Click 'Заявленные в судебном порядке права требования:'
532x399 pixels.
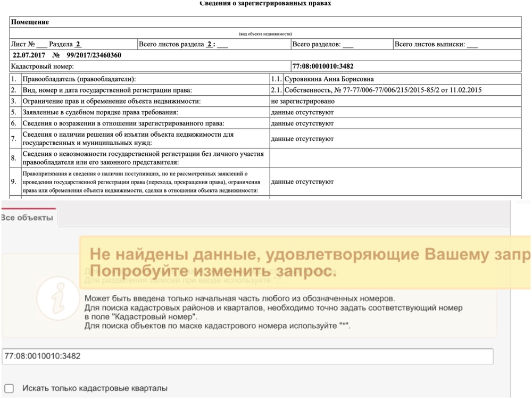100,112
